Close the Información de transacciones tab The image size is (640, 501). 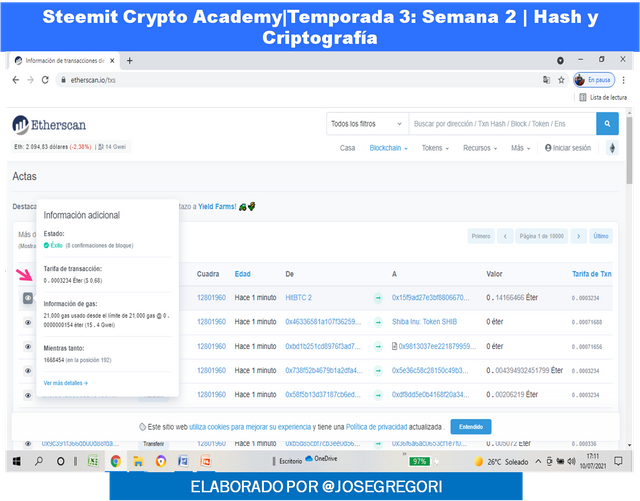(112, 61)
